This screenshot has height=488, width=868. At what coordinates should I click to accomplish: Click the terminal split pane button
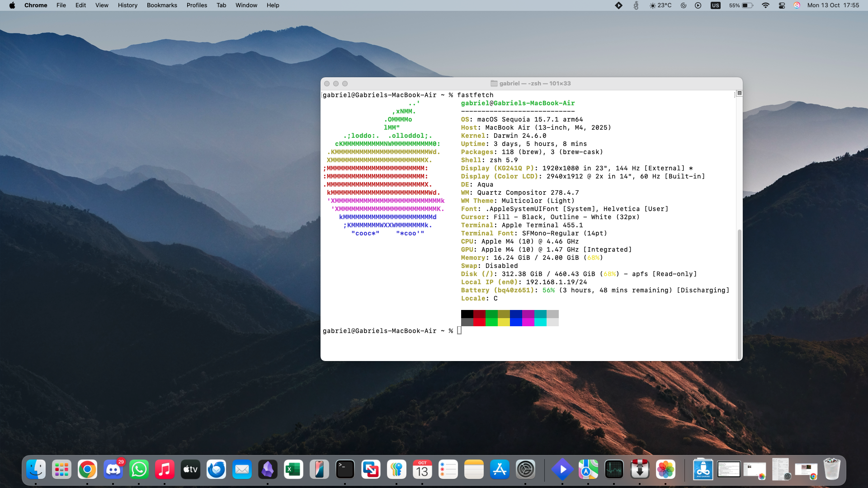click(x=740, y=93)
